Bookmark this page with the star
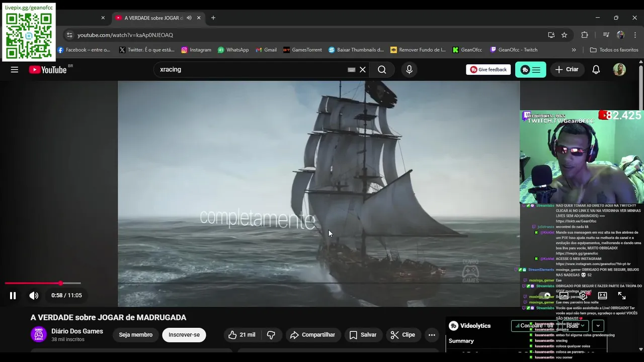The image size is (644, 362). click(565, 35)
